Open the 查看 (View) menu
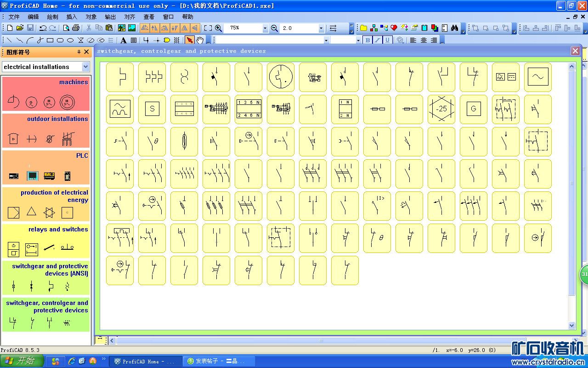 tap(149, 17)
